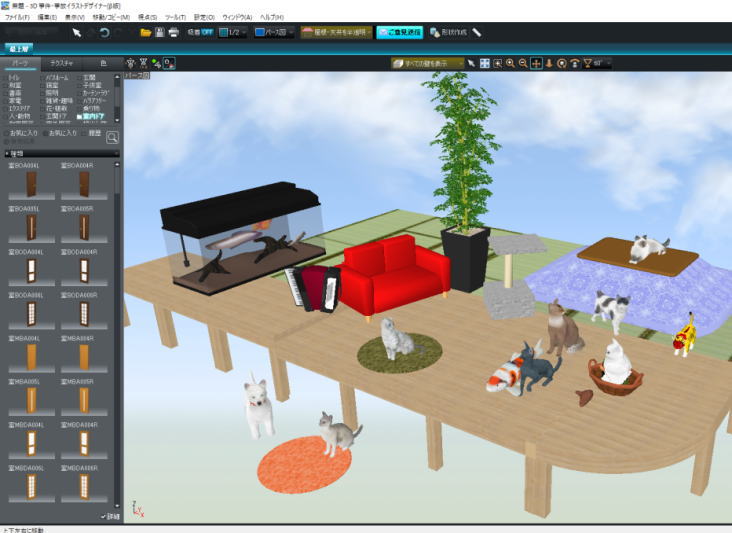Screen dimensions: 732x533
Task: Select the 室BOA004L door thumbnail
Action: 32,183
